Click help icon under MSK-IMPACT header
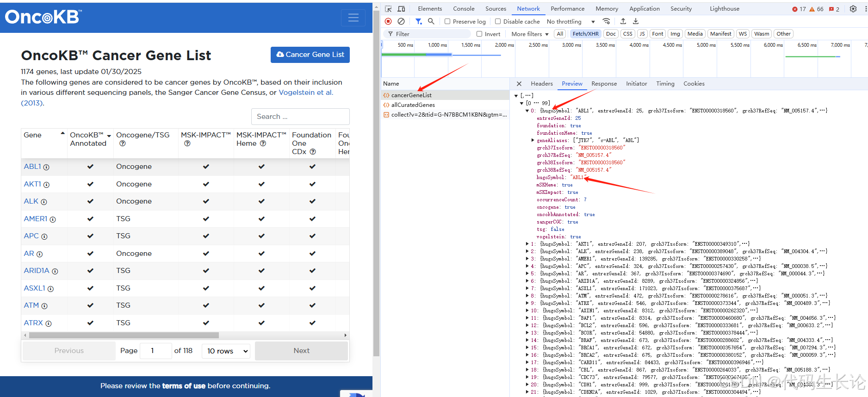Screen dimensions: 868x397 point(187,143)
